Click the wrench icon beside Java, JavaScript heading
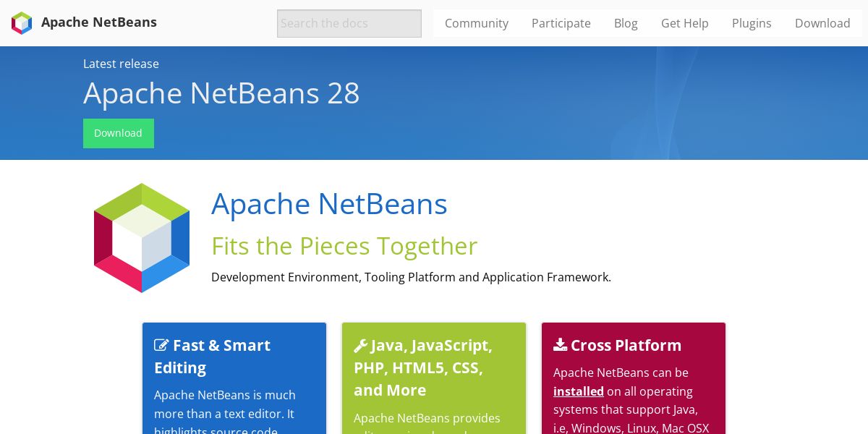This screenshot has width=868, height=434. coord(360,346)
